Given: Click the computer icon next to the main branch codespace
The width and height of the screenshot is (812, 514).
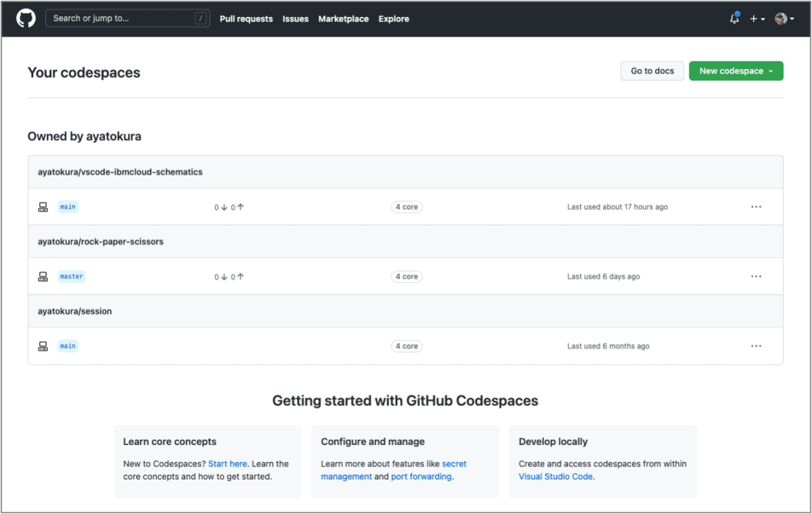Looking at the screenshot, I should click(43, 207).
